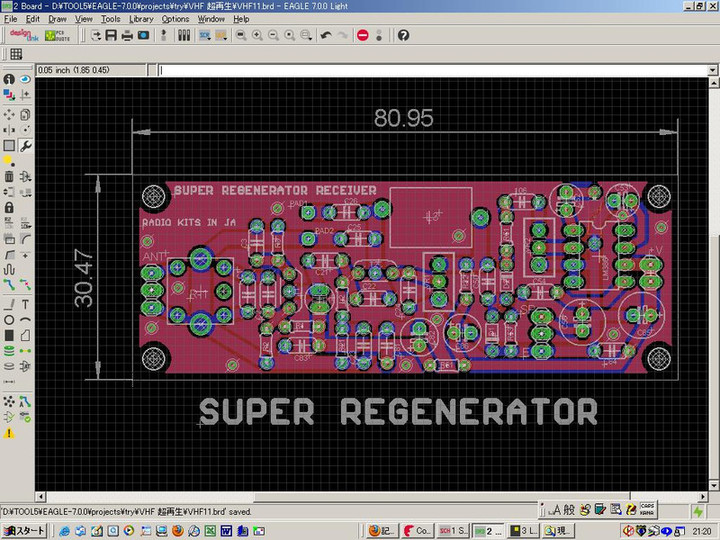Click the Show (eye) tool
Image resolution: width=720 pixels, height=540 pixels.
click(x=26, y=79)
